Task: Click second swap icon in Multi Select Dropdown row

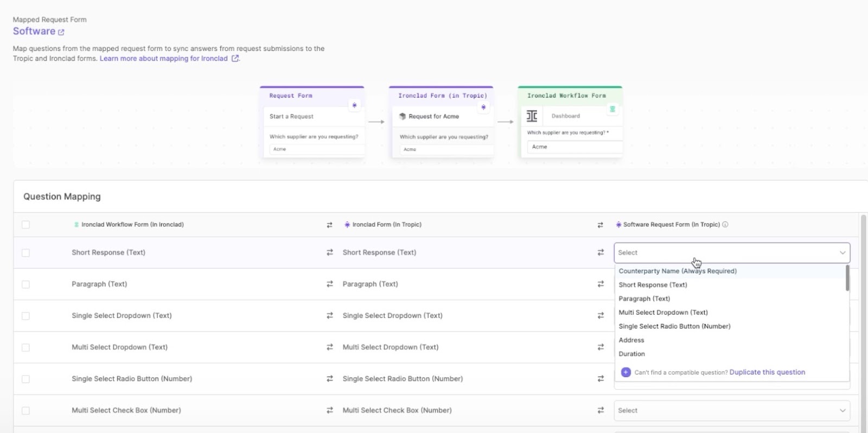Action: tap(601, 347)
